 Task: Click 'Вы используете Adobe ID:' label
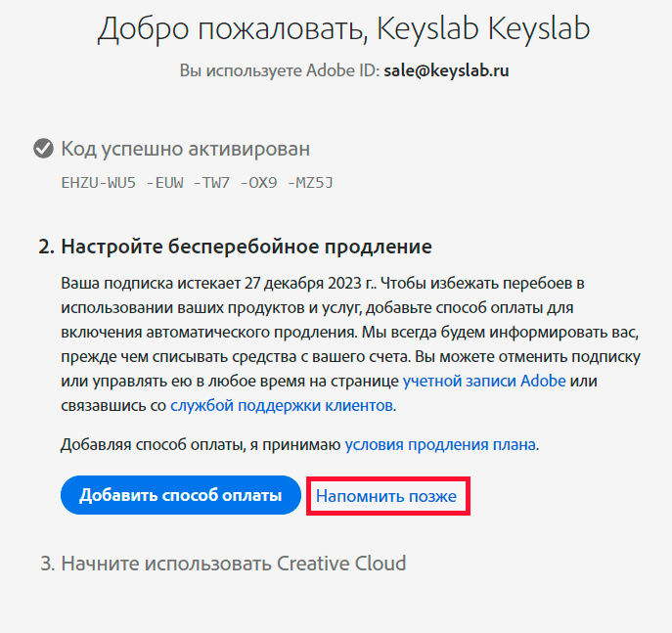(280, 70)
